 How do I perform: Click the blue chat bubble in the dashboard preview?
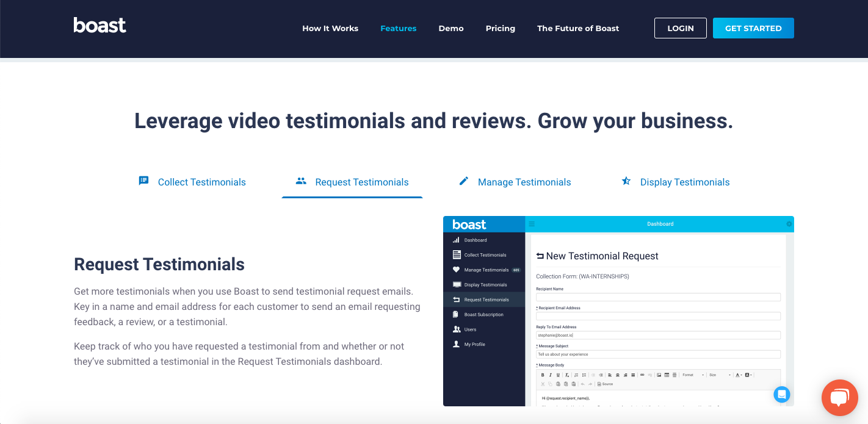click(x=782, y=394)
